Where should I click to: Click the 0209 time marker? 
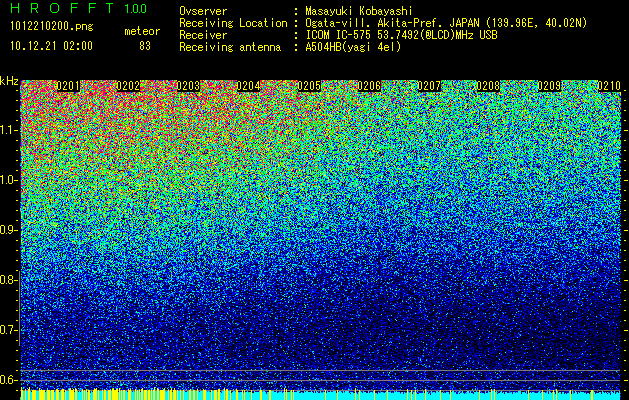point(549,86)
